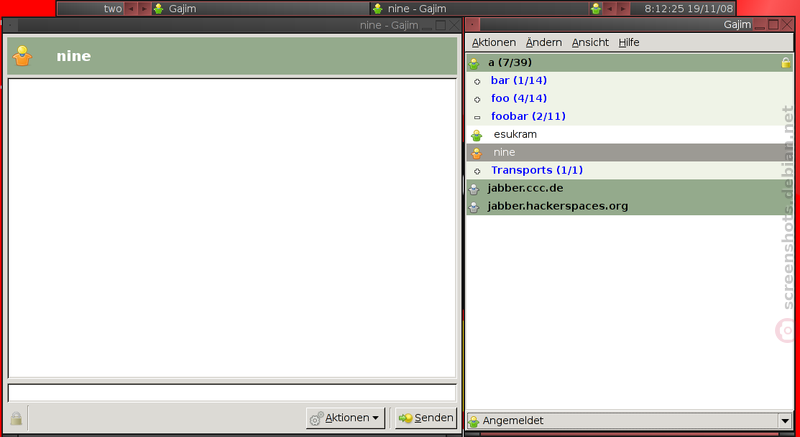Select the nine contact in the roster
This screenshot has height=437, width=800.
point(630,152)
